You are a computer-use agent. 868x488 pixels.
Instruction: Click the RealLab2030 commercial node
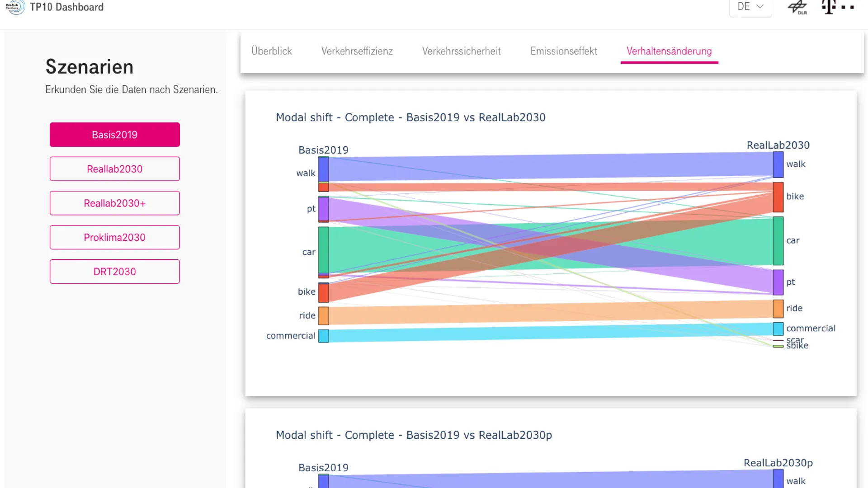(778, 328)
